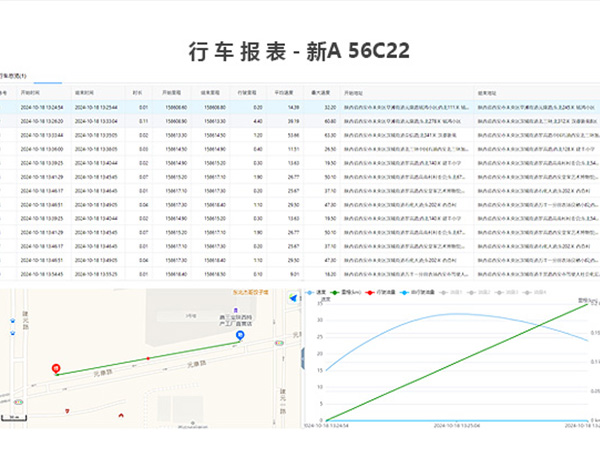Click end time 2024-10-18 13:33:04
The image size is (600, 452).
coord(96,121)
